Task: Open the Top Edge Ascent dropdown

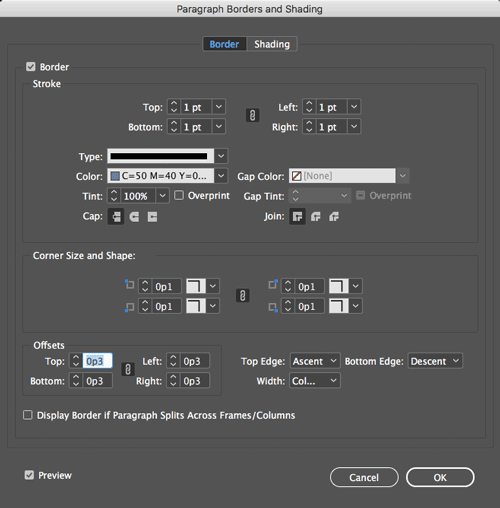Action: 315,361
